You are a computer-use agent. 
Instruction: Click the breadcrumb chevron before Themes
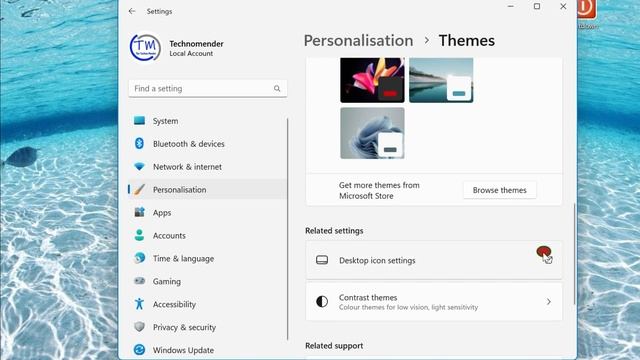[x=427, y=40]
